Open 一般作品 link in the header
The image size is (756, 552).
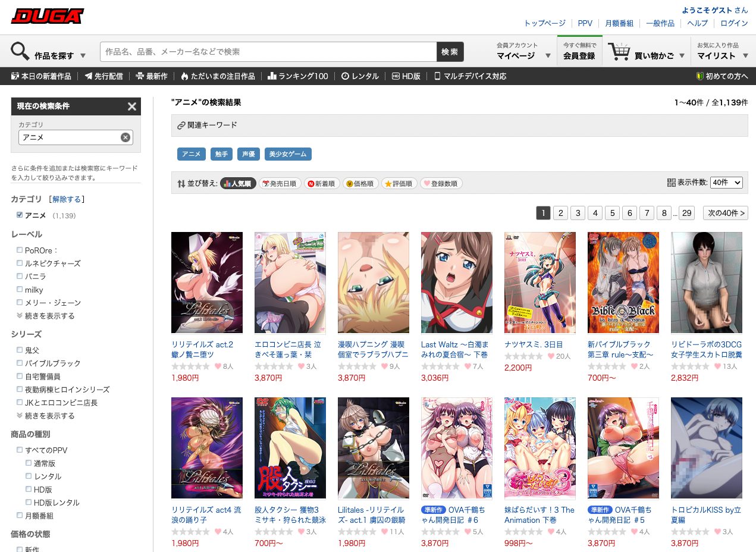pos(660,23)
